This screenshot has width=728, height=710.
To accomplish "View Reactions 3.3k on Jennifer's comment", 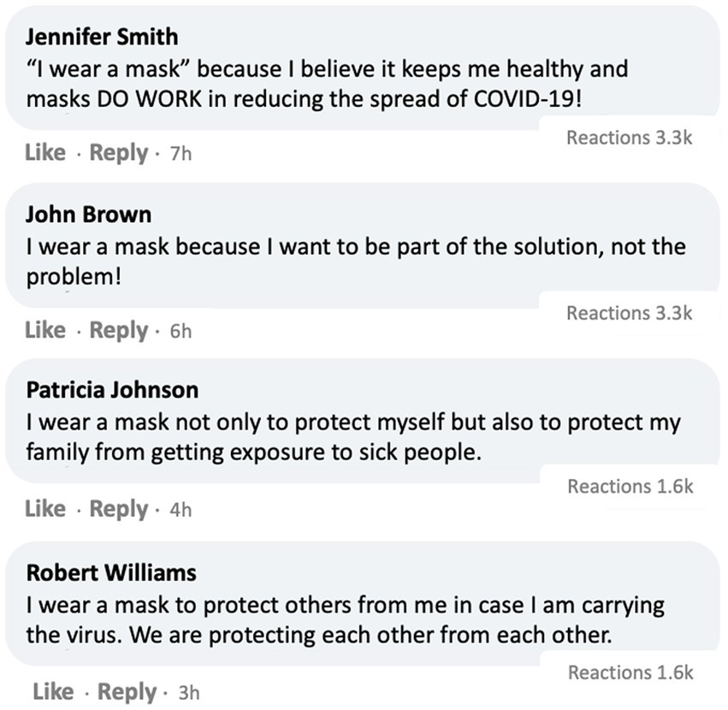I will pyautogui.click(x=629, y=138).
